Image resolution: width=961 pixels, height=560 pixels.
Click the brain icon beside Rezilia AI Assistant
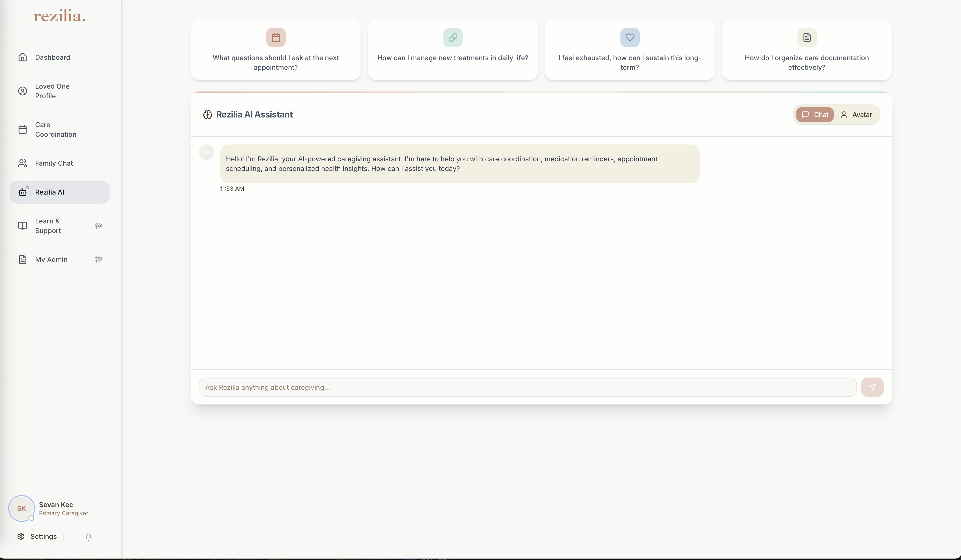coord(207,114)
